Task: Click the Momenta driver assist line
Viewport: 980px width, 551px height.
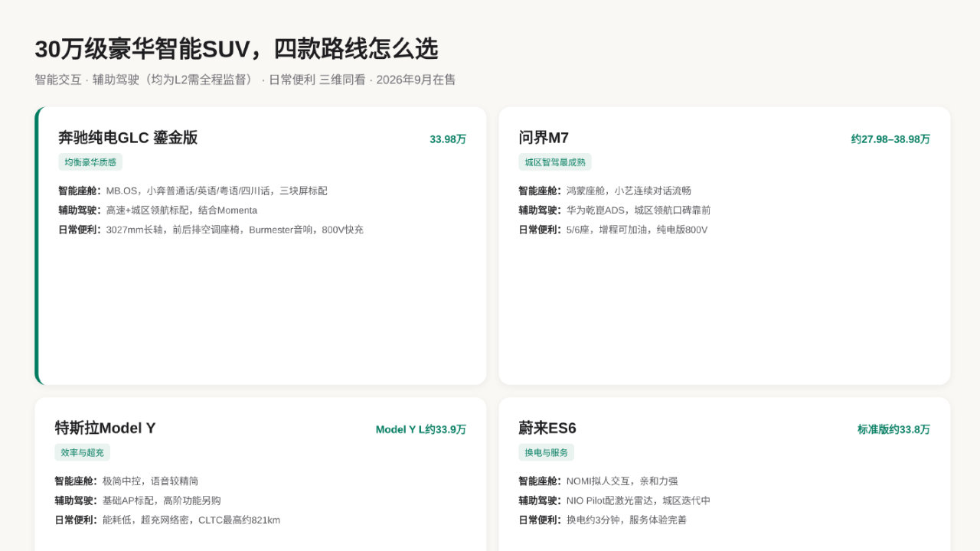Action: [158, 210]
